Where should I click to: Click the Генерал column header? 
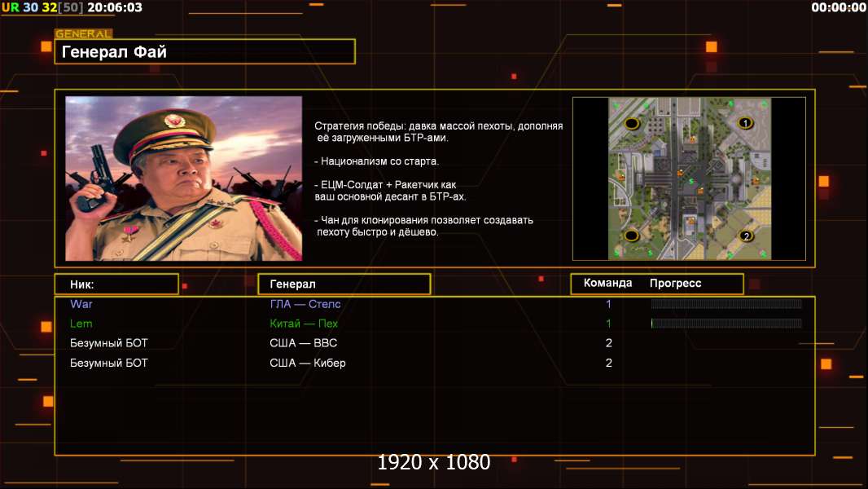(x=344, y=284)
